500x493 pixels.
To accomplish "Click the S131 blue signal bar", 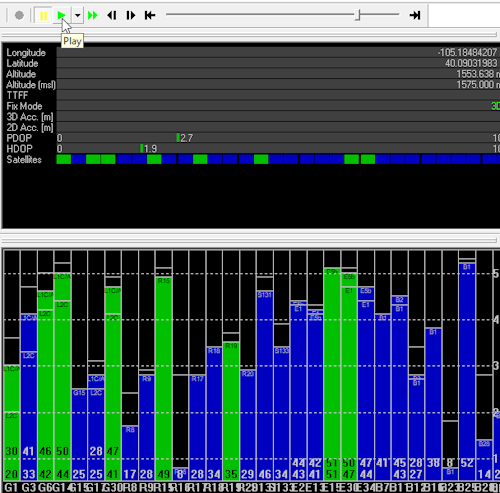I will (x=265, y=385).
